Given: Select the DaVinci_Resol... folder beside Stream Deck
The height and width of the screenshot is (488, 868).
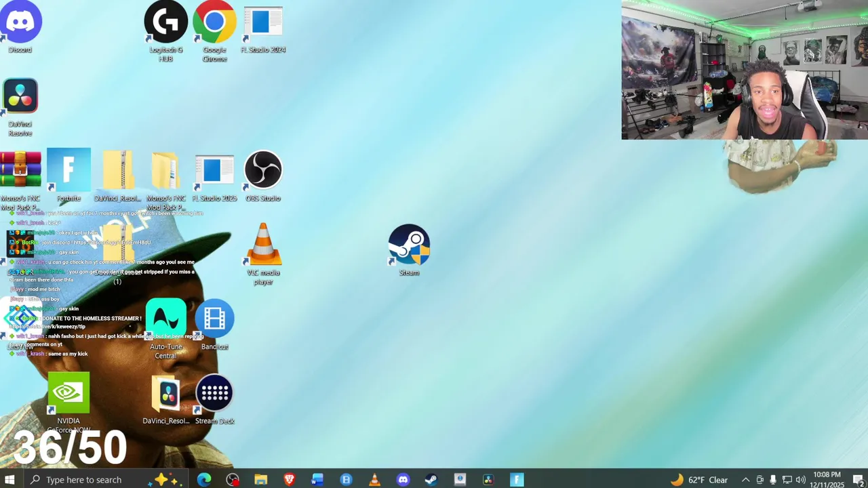Looking at the screenshot, I should pyautogui.click(x=166, y=400).
